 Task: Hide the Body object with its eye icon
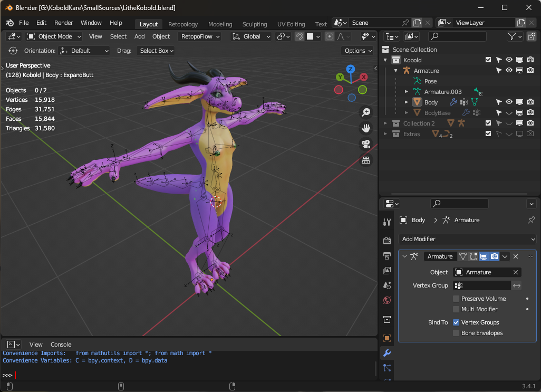pos(509,102)
